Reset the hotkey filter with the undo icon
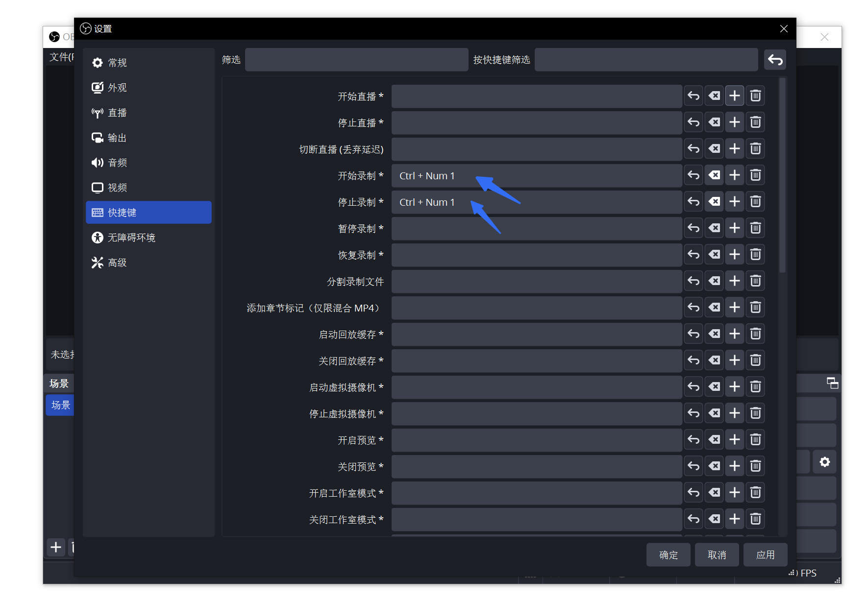Screen dimensions: 868x601 point(775,60)
